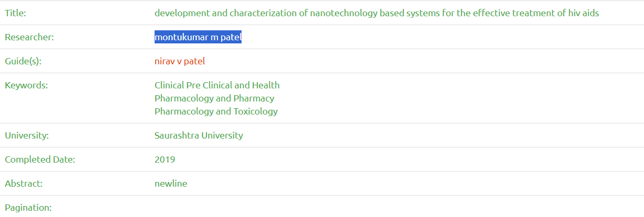Click the 'Title:' field label
The image size is (644, 217).
pyautogui.click(x=15, y=13)
